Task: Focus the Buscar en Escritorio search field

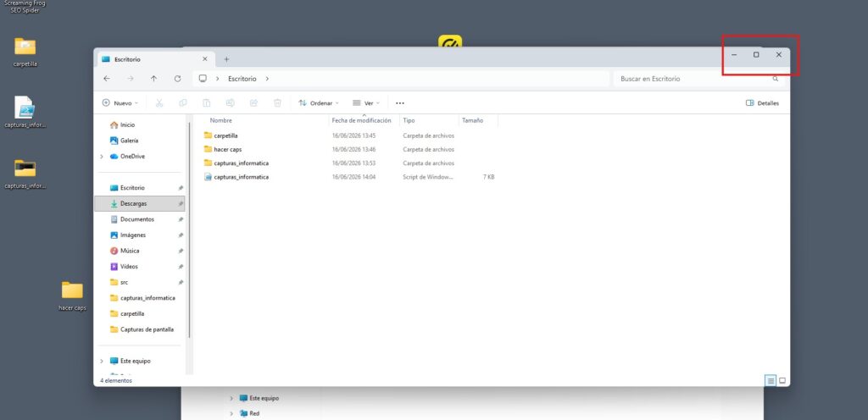Action: [x=699, y=79]
